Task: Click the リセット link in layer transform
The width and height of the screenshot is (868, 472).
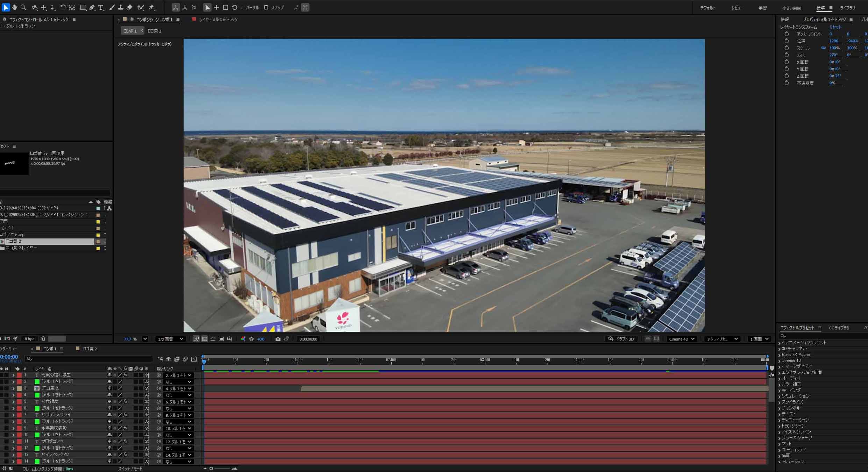Action: tap(835, 27)
